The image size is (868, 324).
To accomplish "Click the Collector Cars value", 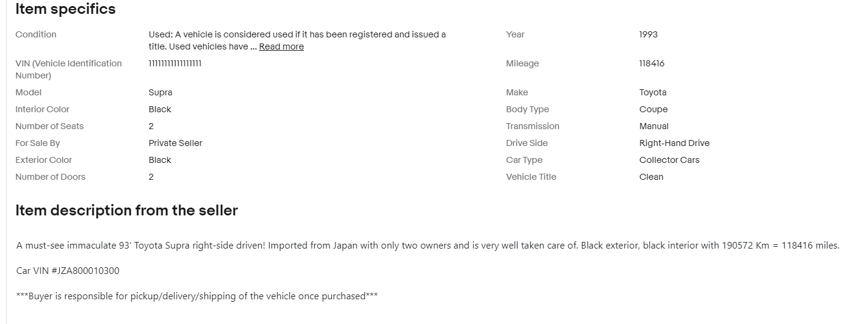I will (669, 160).
